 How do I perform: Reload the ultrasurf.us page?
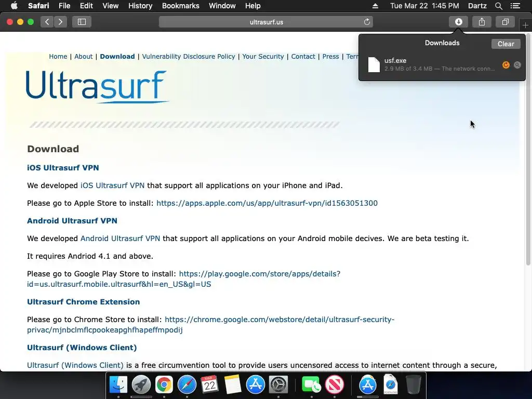tap(367, 22)
